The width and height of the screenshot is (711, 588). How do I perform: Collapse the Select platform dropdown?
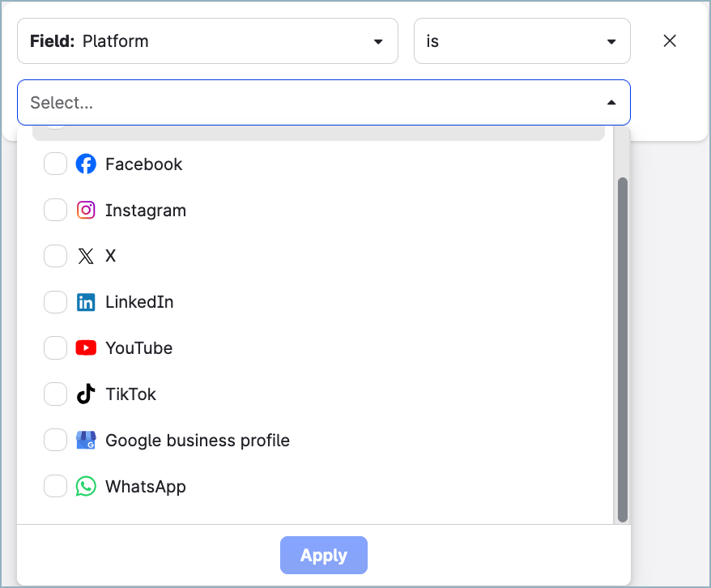[611, 102]
